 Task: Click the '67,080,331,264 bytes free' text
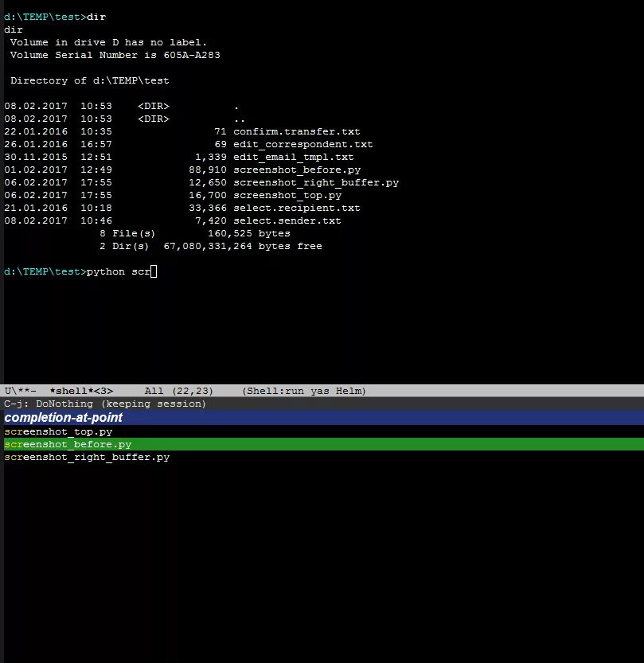(243, 246)
